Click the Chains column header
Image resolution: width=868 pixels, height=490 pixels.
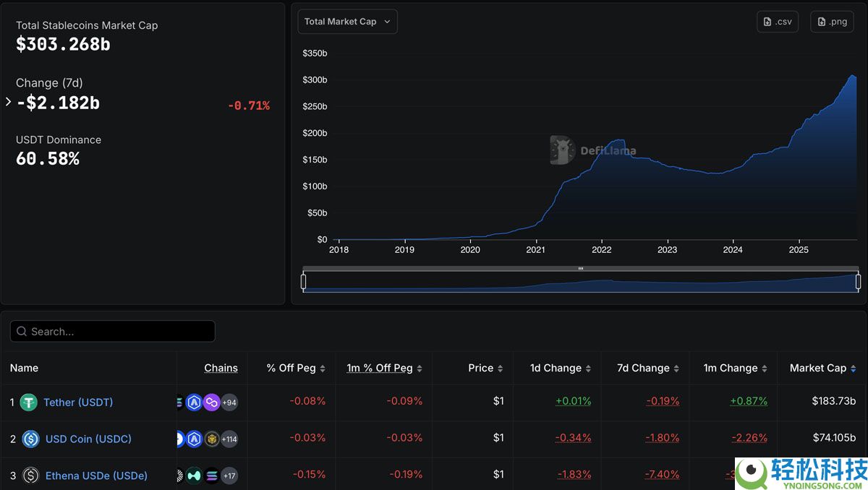pos(221,368)
